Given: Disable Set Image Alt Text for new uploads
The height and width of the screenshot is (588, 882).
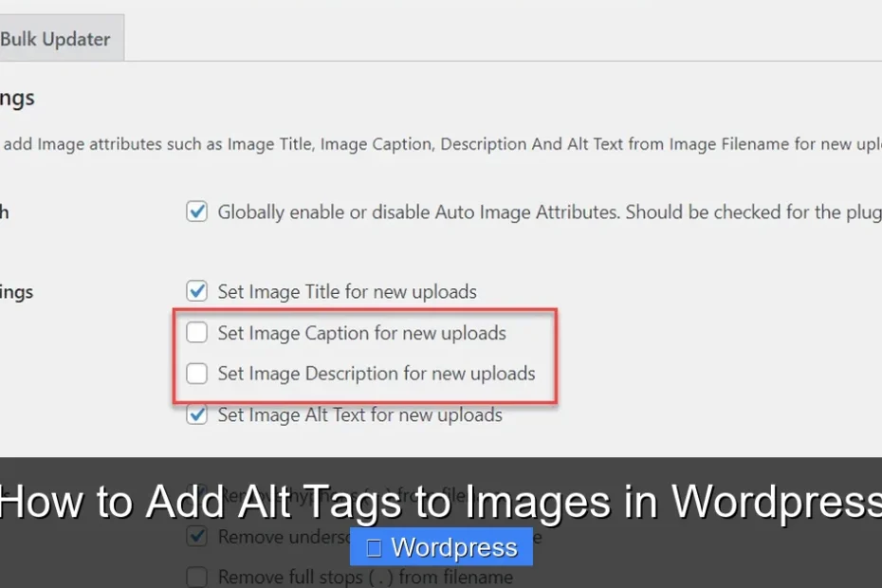Looking at the screenshot, I should [196, 414].
